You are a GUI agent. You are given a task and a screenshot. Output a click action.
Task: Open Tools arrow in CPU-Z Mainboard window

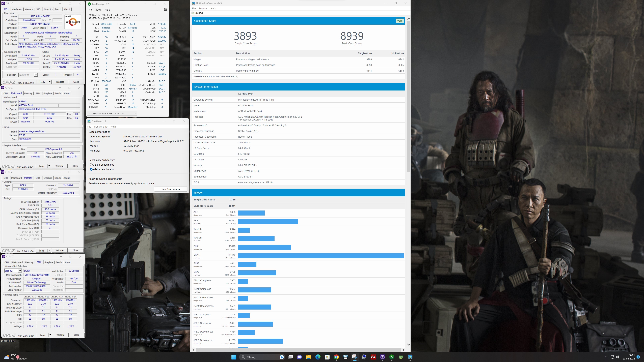tap(49, 166)
